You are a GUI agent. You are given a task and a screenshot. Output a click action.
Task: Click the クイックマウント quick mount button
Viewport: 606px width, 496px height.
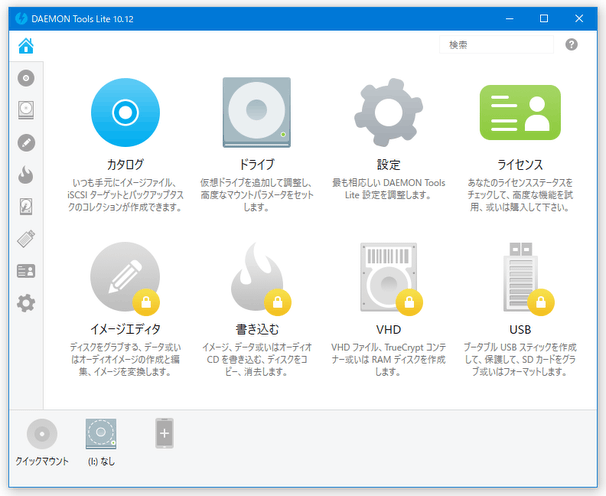point(42,442)
